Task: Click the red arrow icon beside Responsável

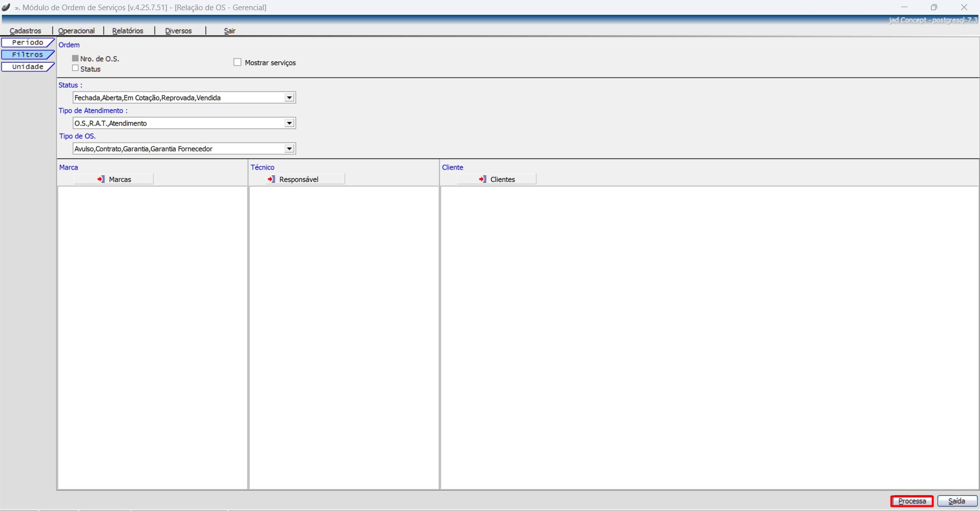Action: [271, 179]
